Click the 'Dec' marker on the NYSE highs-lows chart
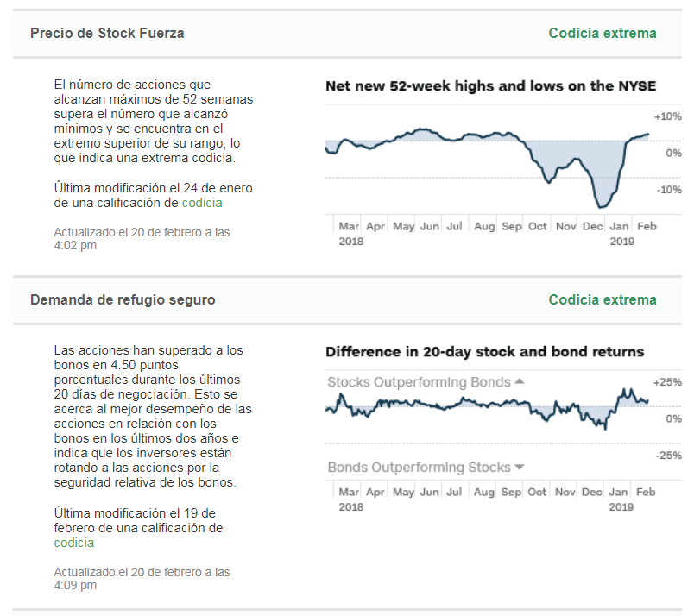The width and height of the screenshot is (694, 616). (592, 226)
